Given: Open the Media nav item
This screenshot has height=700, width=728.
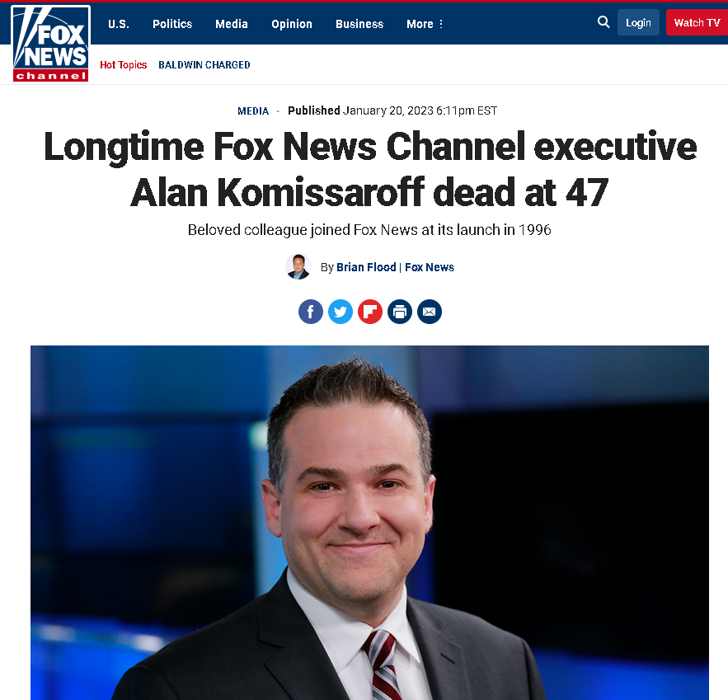Looking at the screenshot, I should tap(231, 24).
